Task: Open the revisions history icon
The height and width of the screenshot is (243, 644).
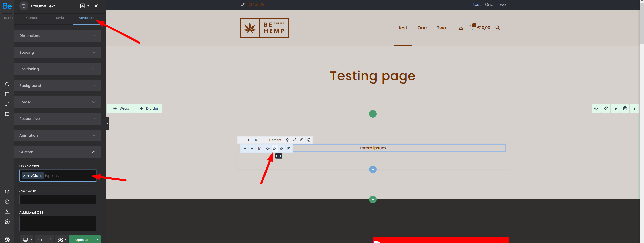Action: click(7, 202)
